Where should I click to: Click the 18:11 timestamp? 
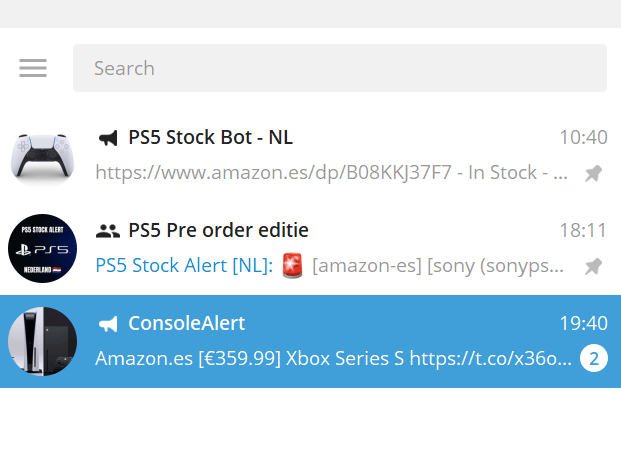tap(583, 231)
